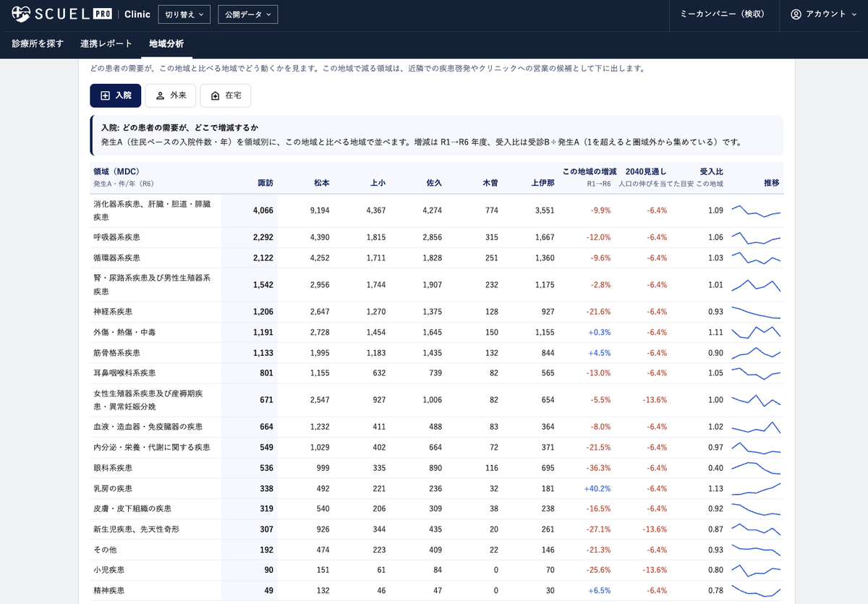Click the 佐久 column header

(434, 183)
